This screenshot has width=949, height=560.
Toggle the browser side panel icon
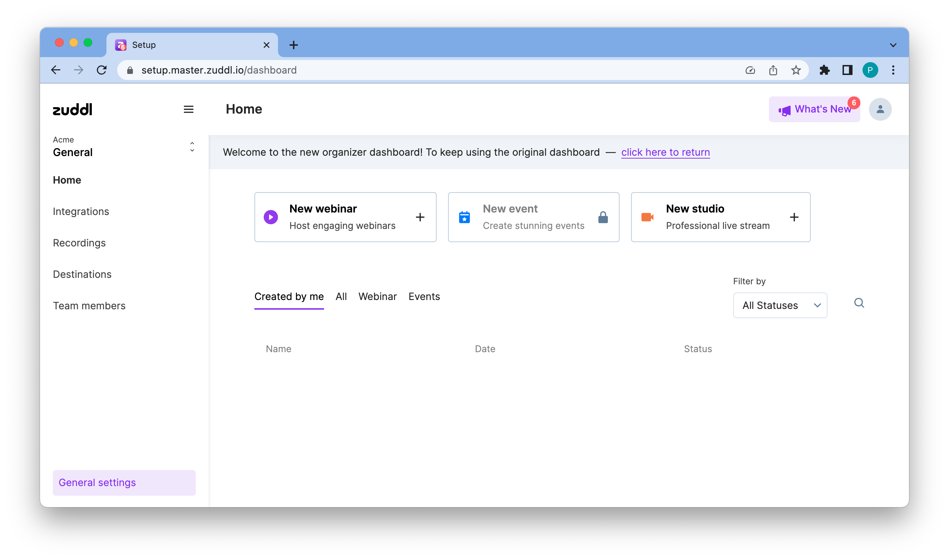(847, 70)
